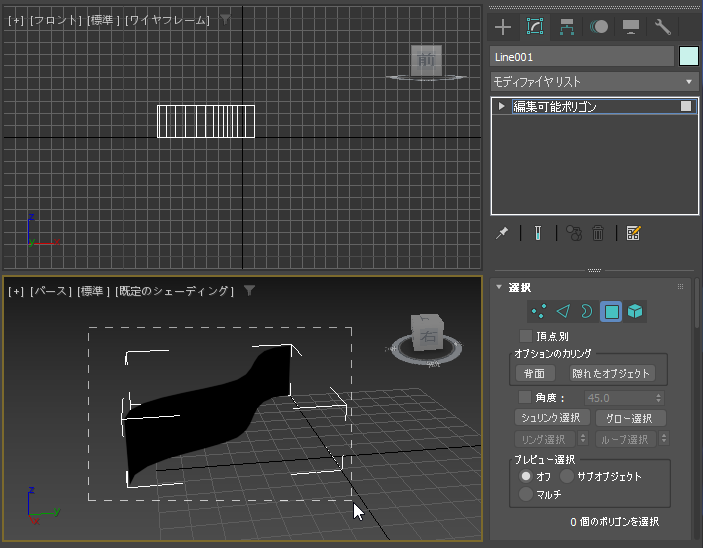Switch to the Hierarchy panel icon
The image size is (703, 548).
click(x=567, y=27)
